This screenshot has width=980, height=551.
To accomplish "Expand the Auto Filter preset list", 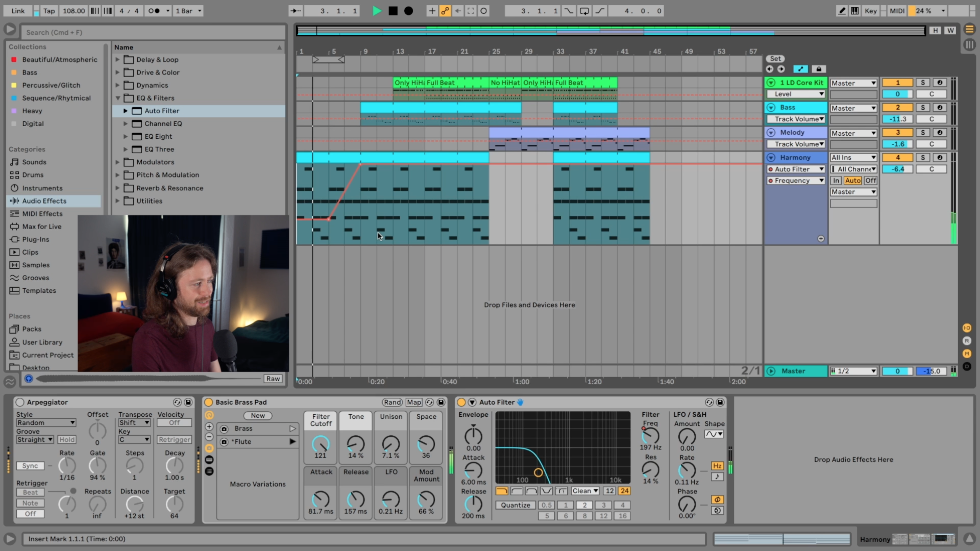I will (125, 111).
